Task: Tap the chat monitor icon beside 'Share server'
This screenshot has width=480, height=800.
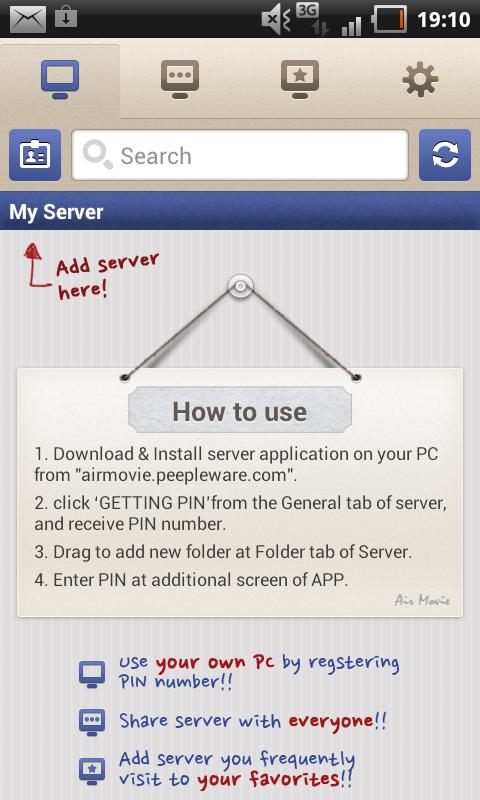Action: click(x=92, y=722)
